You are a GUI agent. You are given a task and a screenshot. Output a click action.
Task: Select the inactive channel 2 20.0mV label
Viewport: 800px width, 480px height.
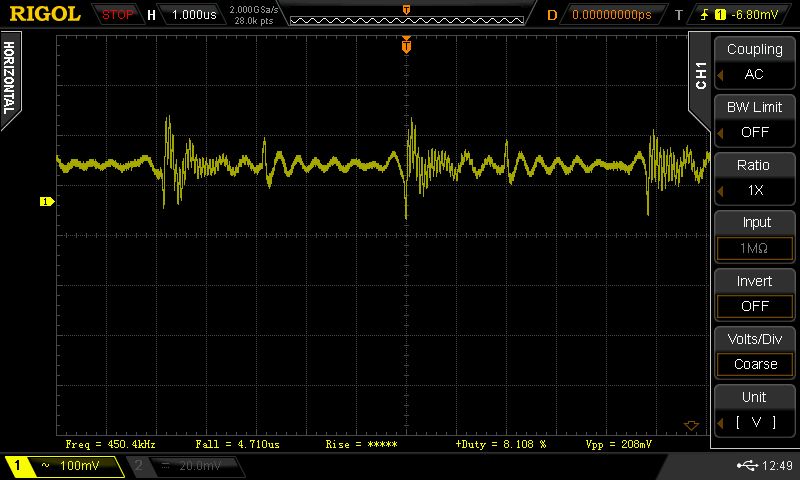point(199,465)
